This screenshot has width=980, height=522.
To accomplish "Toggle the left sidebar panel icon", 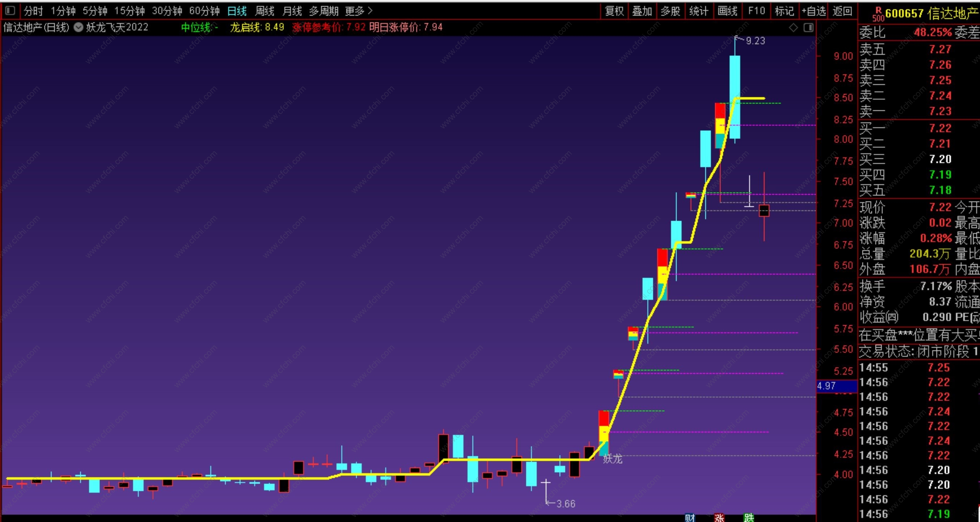I will pyautogui.click(x=10, y=10).
